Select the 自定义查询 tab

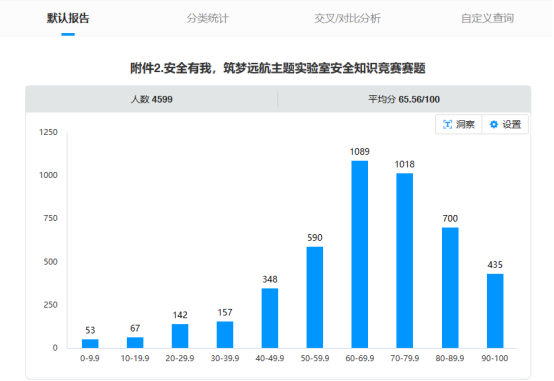(x=487, y=18)
